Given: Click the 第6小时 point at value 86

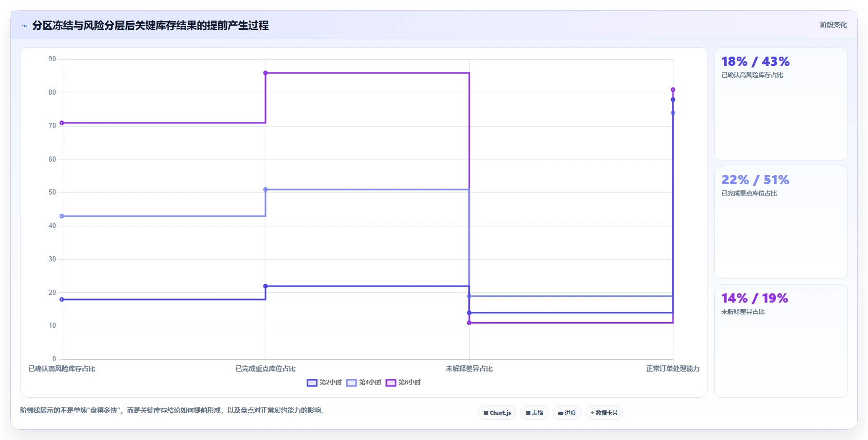Looking at the screenshot, I should pyautogui.click(x=265, y=73).
